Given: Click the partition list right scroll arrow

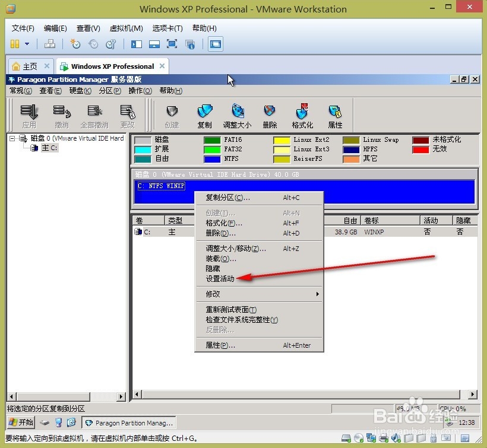Looking at the screenshot, I should tap(472, 395).
